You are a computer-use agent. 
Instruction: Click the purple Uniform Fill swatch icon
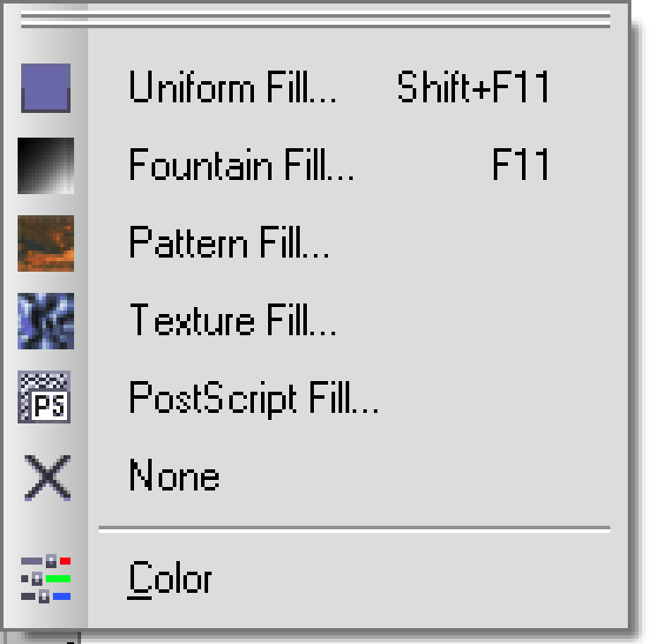click(x=46, y=88)
